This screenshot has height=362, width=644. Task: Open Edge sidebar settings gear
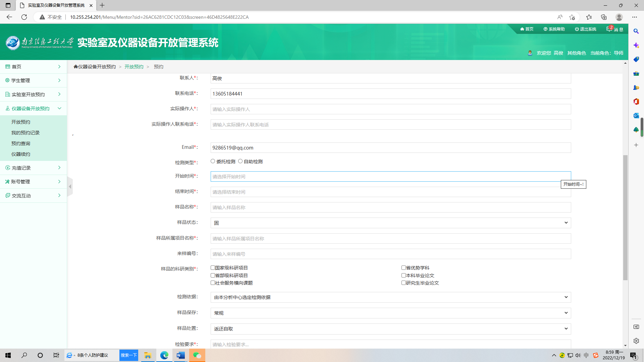(x=636, y=341)
